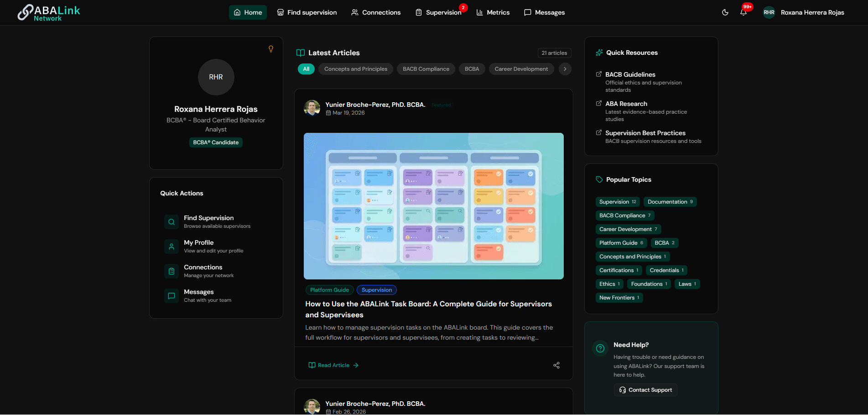Open the notifications bell
This screenshot has width=868, height=415.
(x=743, y=12)
